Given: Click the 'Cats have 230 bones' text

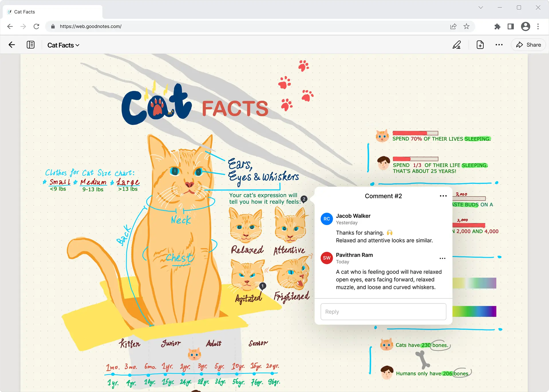Looking at the screenshot, I should 422,345.
